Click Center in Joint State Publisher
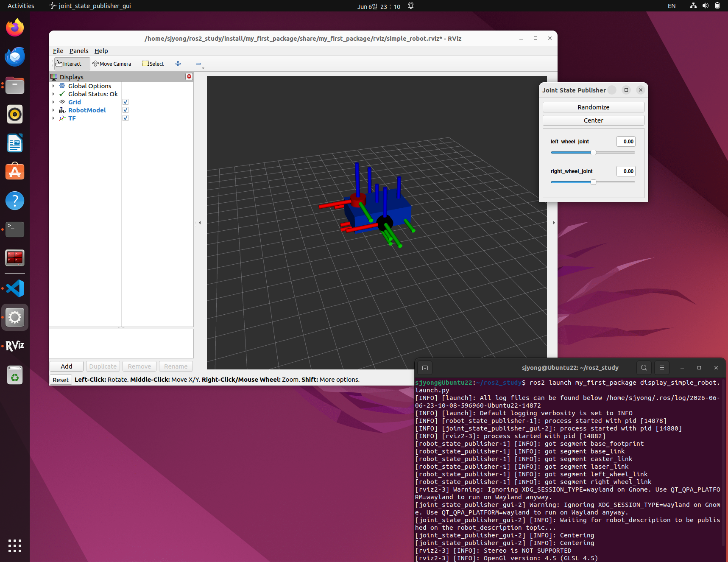Screen dimensions: 728x562 click(593, 120)
